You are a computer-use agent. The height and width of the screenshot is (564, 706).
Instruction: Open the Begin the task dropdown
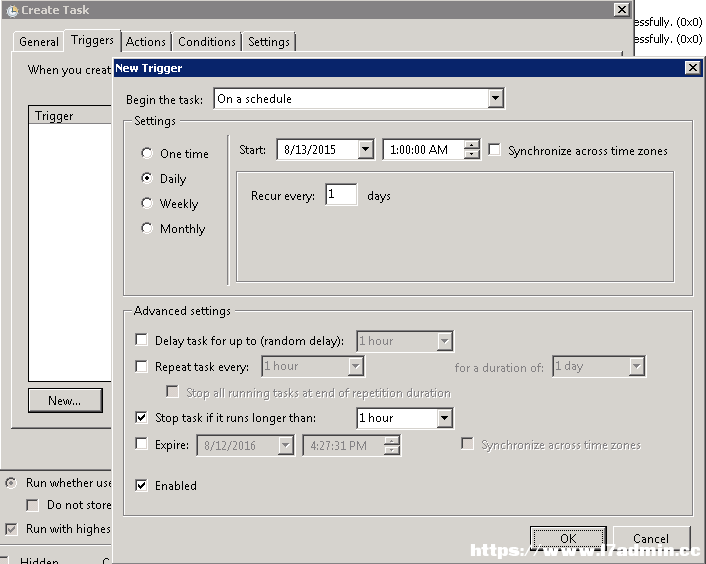[x=495, y=98]
